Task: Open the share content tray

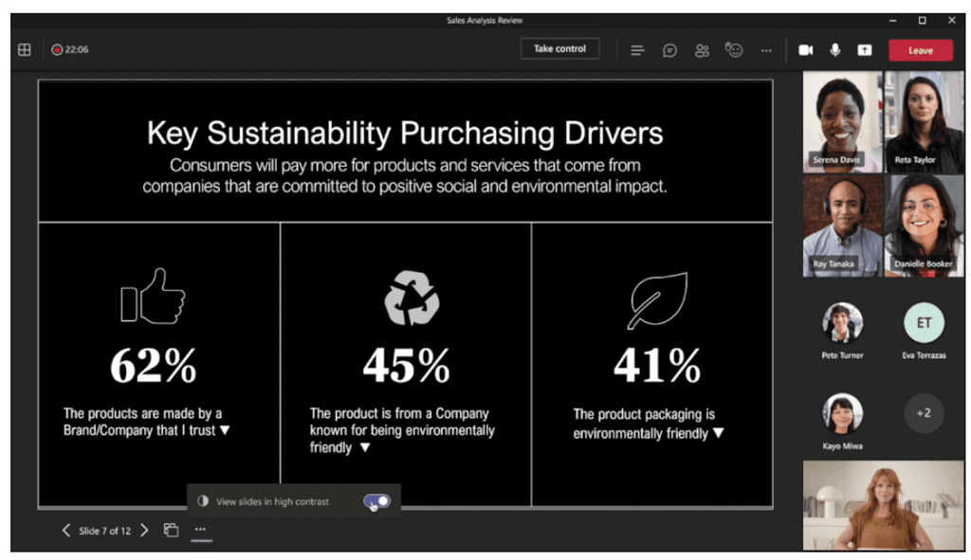Action: click(x=865, y=50)
